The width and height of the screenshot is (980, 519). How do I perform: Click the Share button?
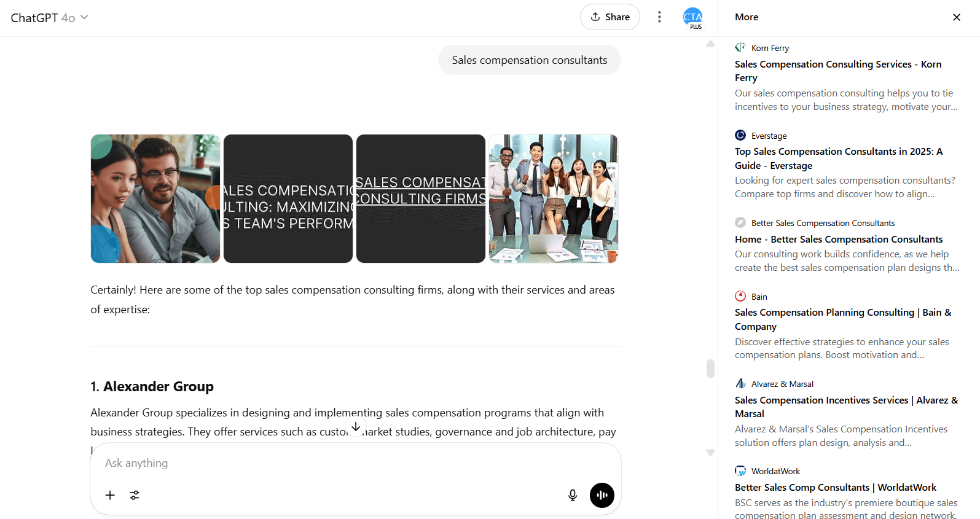pos(610,17)
